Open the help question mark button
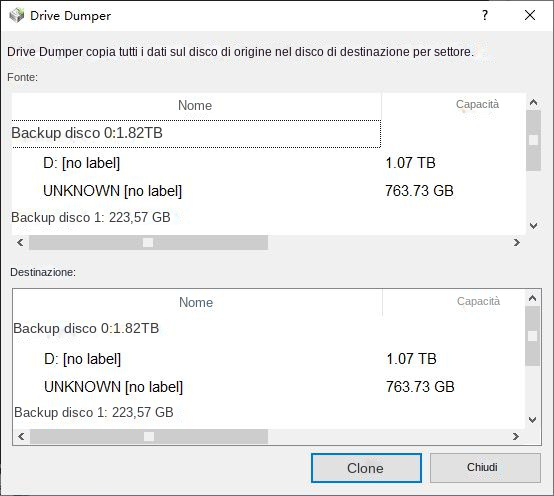The image size is (554, 496). coord(485,15)
